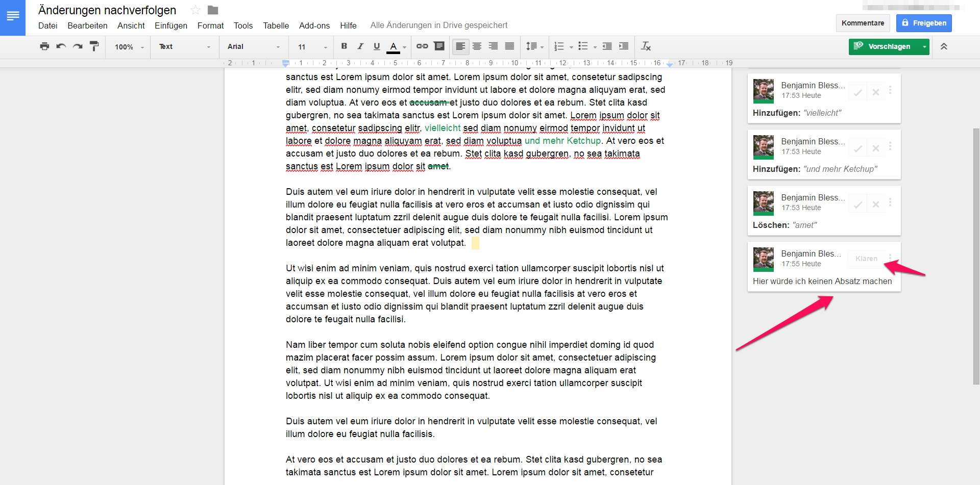Open the Einfügen menu
Image resolution: width=980 pixels, height=485 pixels.
click(x=171, y=25)
